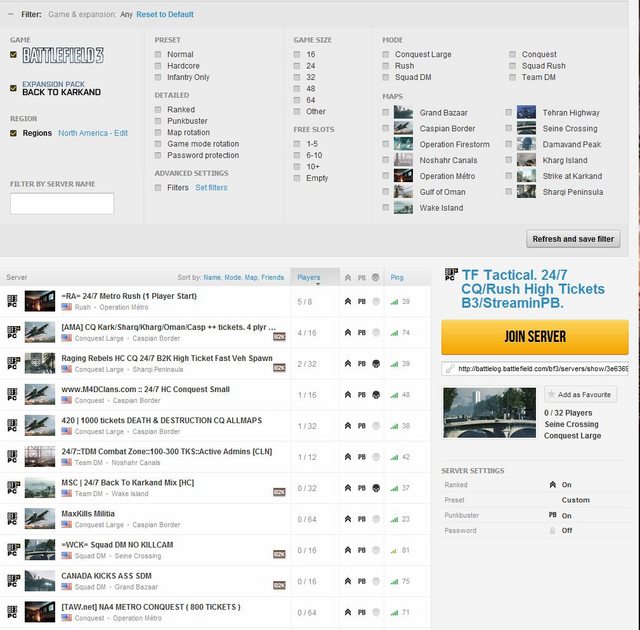
Task: Click the Kharg Island map icon
Action: click(x=527, y=160)
